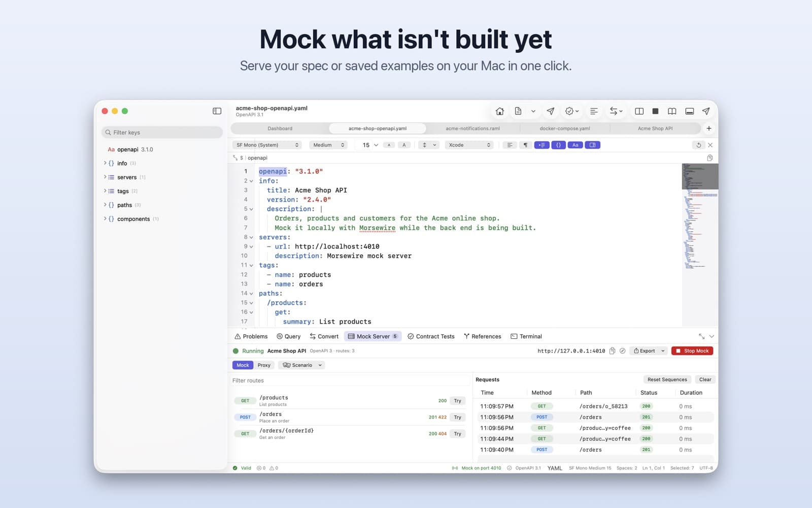Toggle the purple Aa button
This screenshot has width=812, height=508.
pos(576,145)
